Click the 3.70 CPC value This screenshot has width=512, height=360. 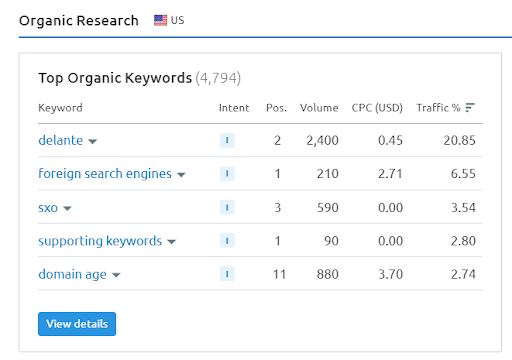click(x=390, y=274)
